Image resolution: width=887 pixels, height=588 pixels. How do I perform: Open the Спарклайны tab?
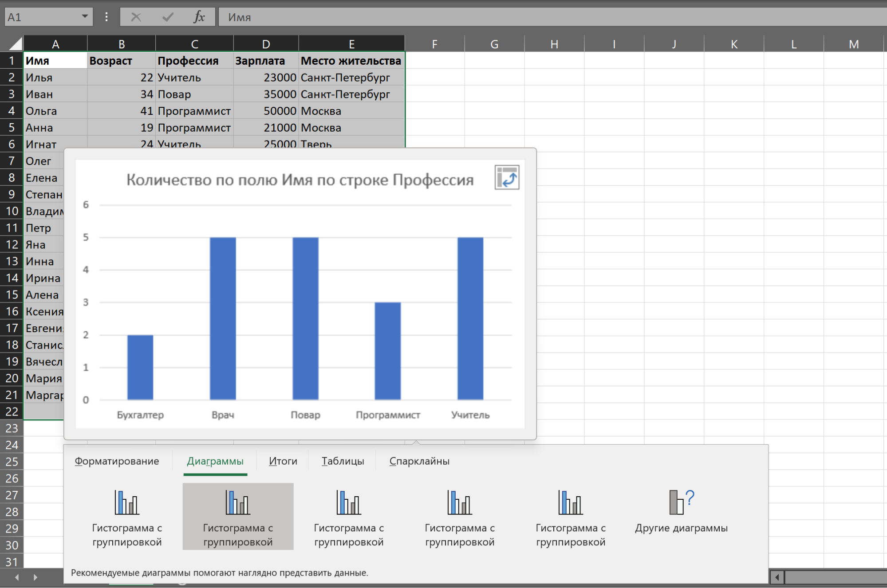(419, 461)
